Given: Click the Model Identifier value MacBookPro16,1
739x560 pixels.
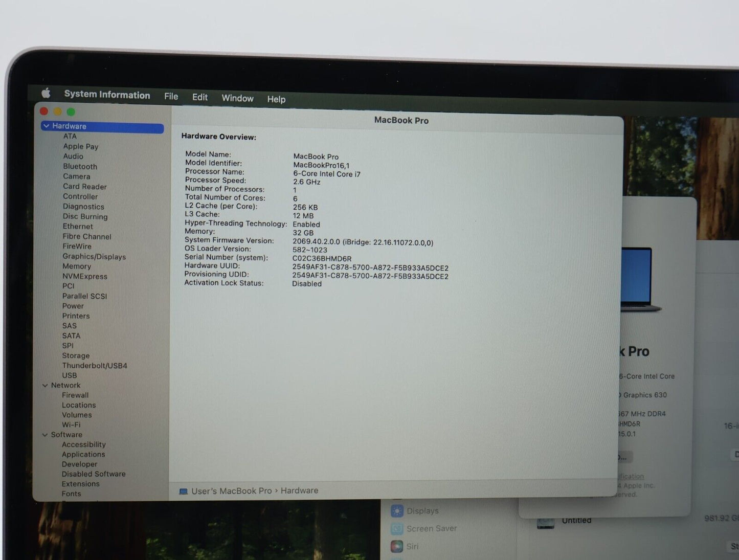Looking at the screenshot, I should pos(321,165).
